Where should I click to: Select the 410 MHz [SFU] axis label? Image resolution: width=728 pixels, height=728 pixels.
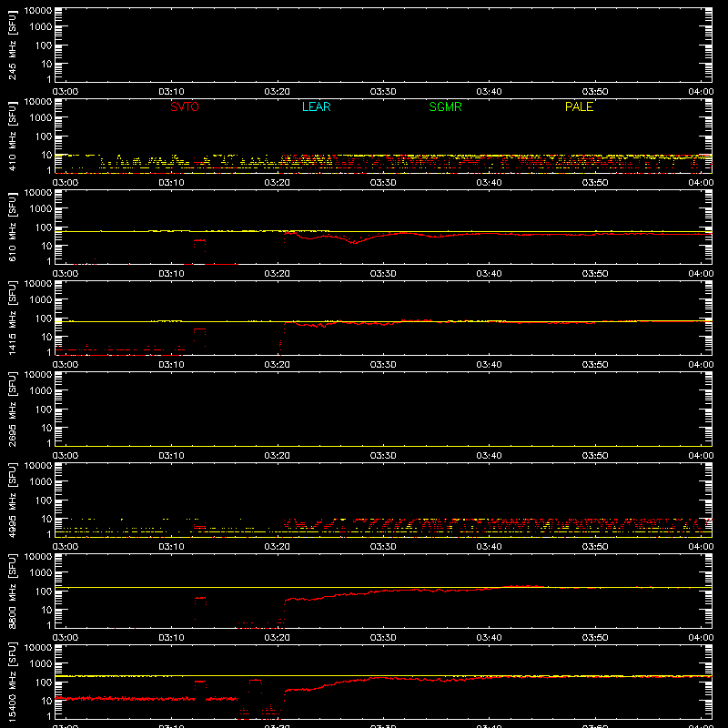click(12, 136)
